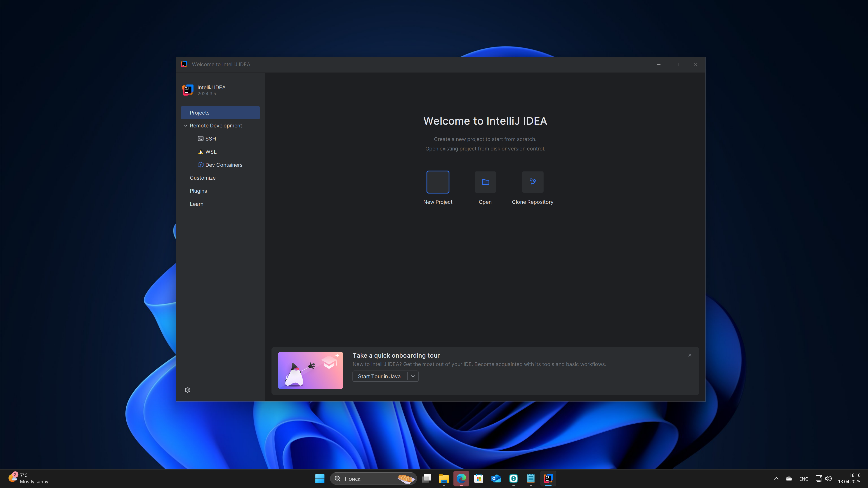Click the OneDrive cloud tray icon
Screen dimensions: 868x488
coord(789,479)
